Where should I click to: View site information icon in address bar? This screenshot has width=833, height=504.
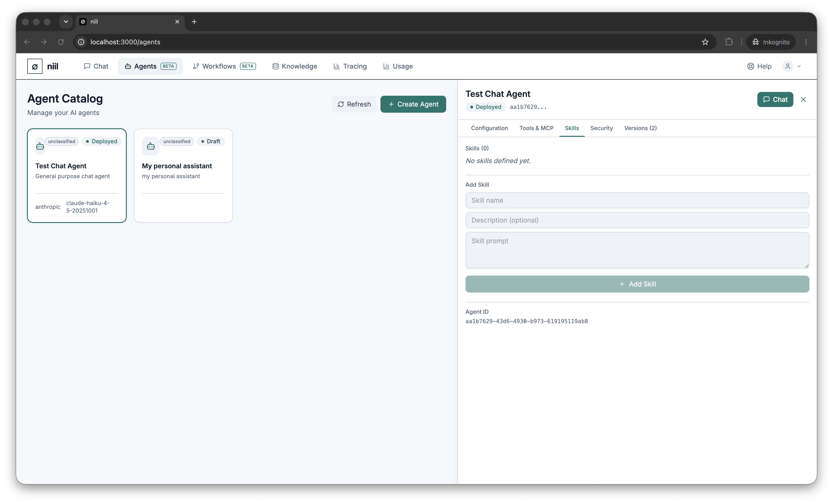pyautogui.click(x=81, y=42)
